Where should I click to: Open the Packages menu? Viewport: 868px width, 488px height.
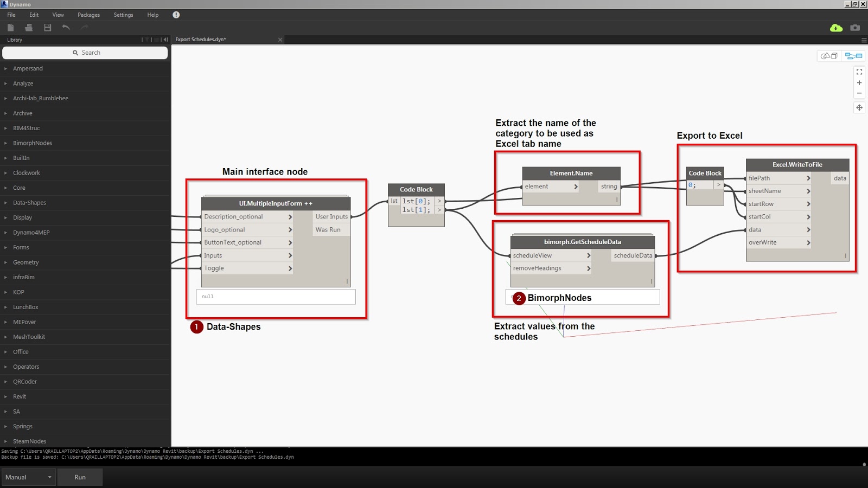coord(88,15)
